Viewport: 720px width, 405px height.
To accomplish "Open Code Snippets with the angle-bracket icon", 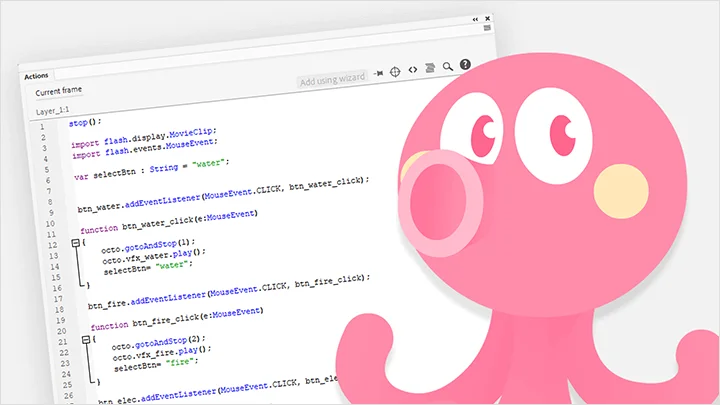I will [413, 69].
